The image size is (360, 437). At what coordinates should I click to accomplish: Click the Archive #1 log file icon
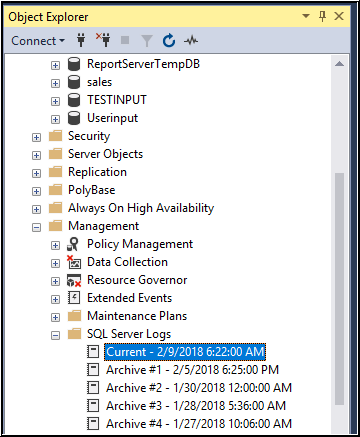click(93, 369)
